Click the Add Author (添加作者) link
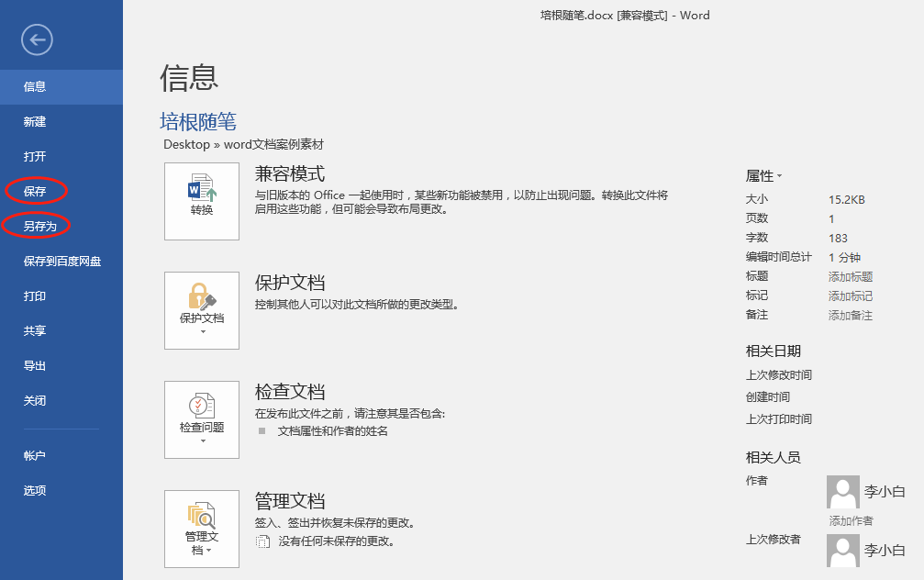The height and width of the screenshot is (580, 924). tap(851, 521)
